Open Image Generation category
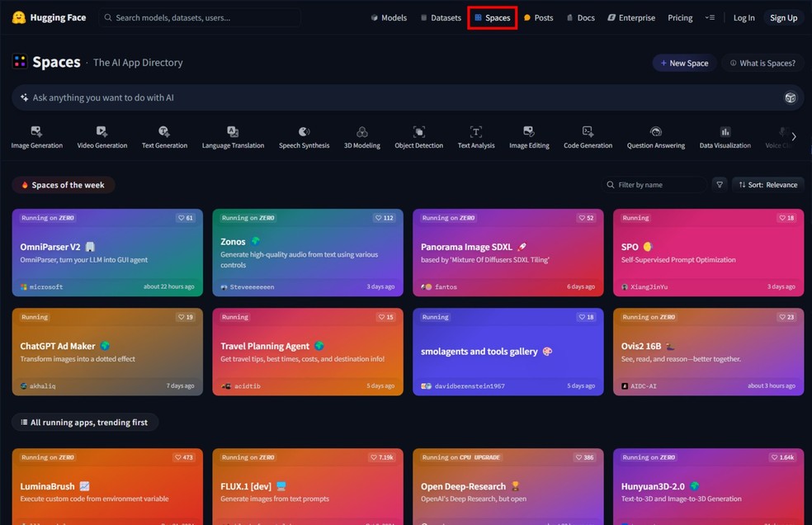Viewport: 812px width, 525px height. [37, 137]
